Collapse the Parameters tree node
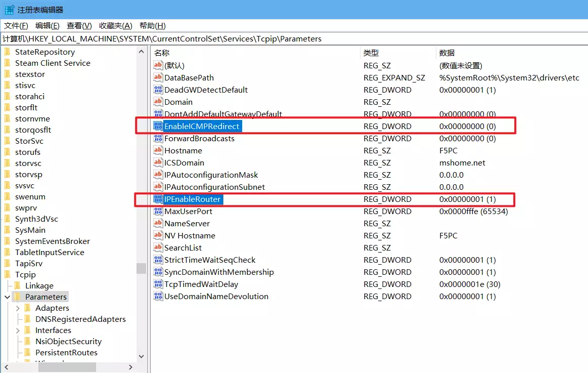This screenshot has width=588, height=373. click(7, 297)
